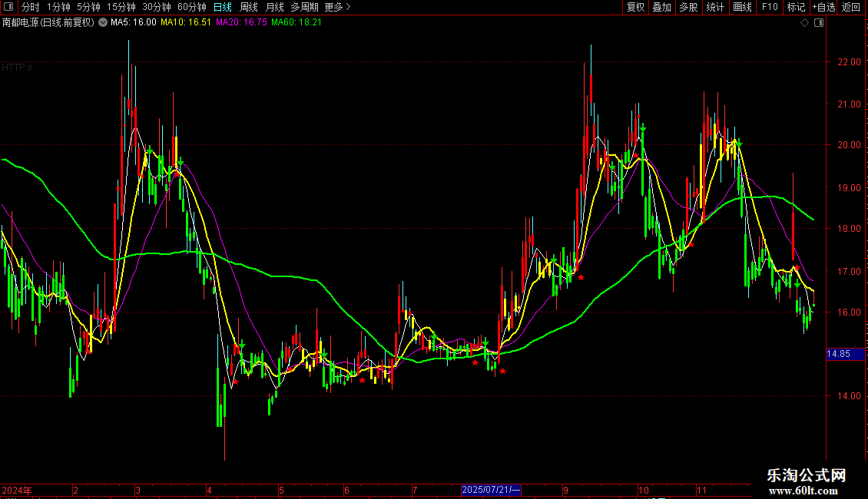Open F10 company info
Screen dimensions: 868x499
coord(770,7)
